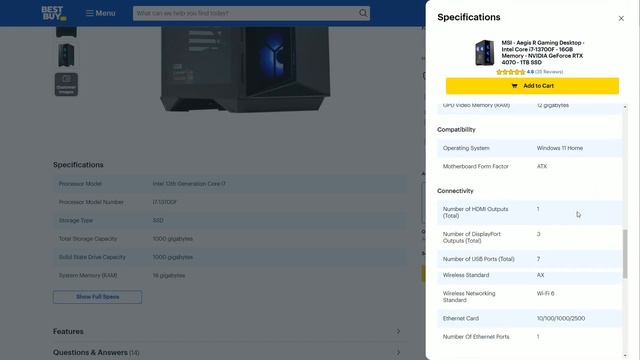
Task: Click the scroll-down arrow of the spec list
Action: 625,356
